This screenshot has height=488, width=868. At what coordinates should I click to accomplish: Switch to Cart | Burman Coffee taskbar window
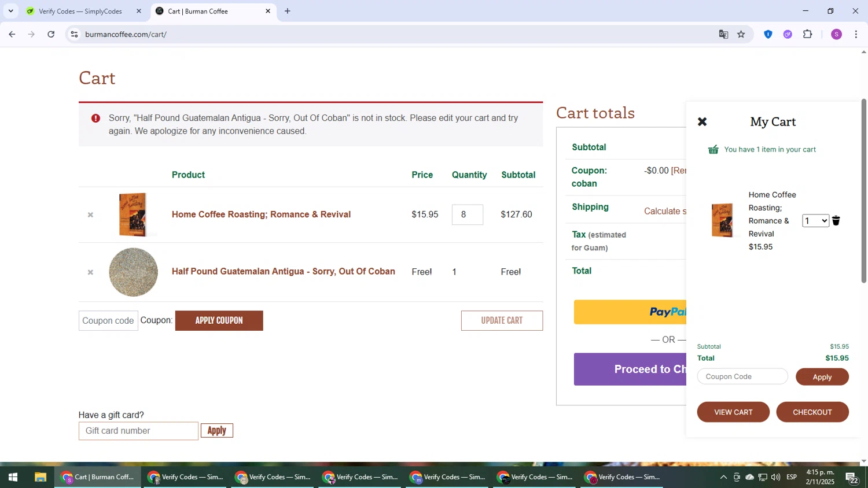tap(98, 477)
